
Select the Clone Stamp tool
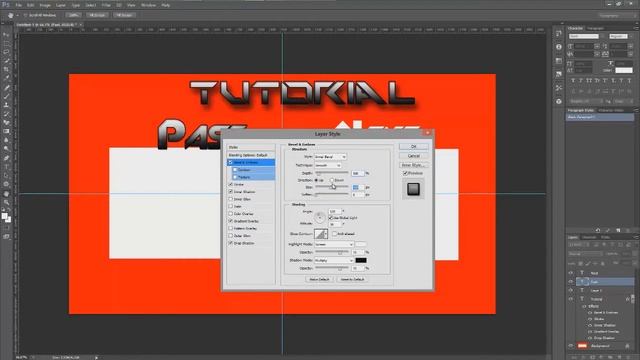click(x=6, y=105)
